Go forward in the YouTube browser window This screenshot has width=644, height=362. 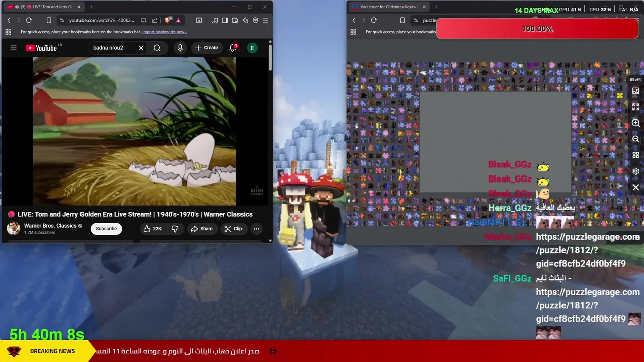(19, 20)
